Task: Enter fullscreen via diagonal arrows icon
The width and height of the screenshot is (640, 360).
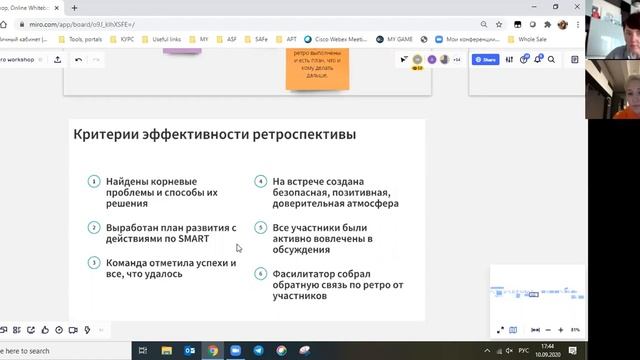Action: tap(500, 330)
